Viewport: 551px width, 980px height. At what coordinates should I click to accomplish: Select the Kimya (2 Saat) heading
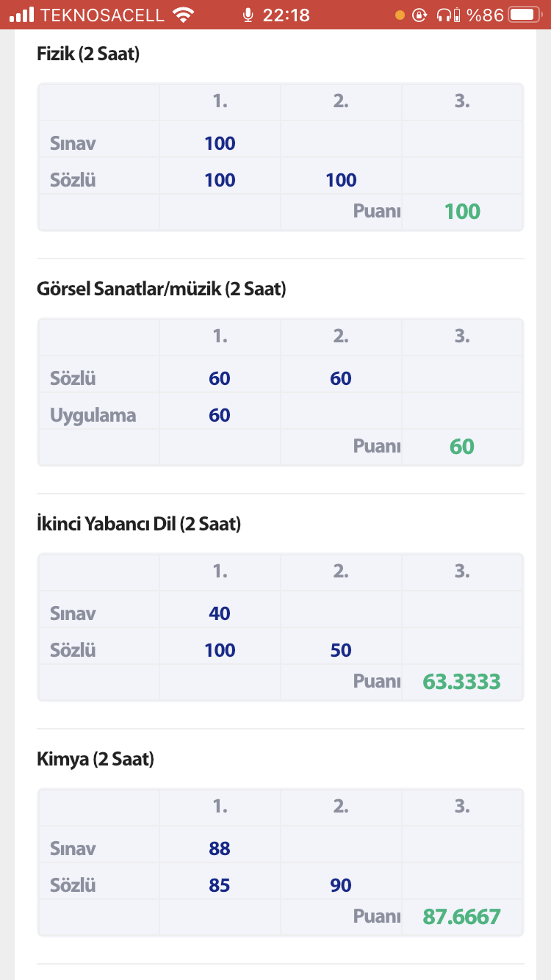pos(96,760)
